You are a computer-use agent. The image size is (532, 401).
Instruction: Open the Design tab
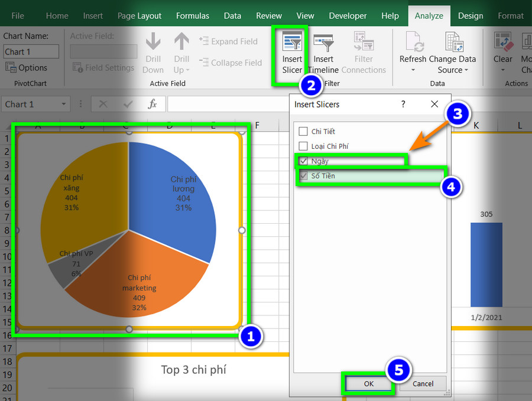coord(471,15)
